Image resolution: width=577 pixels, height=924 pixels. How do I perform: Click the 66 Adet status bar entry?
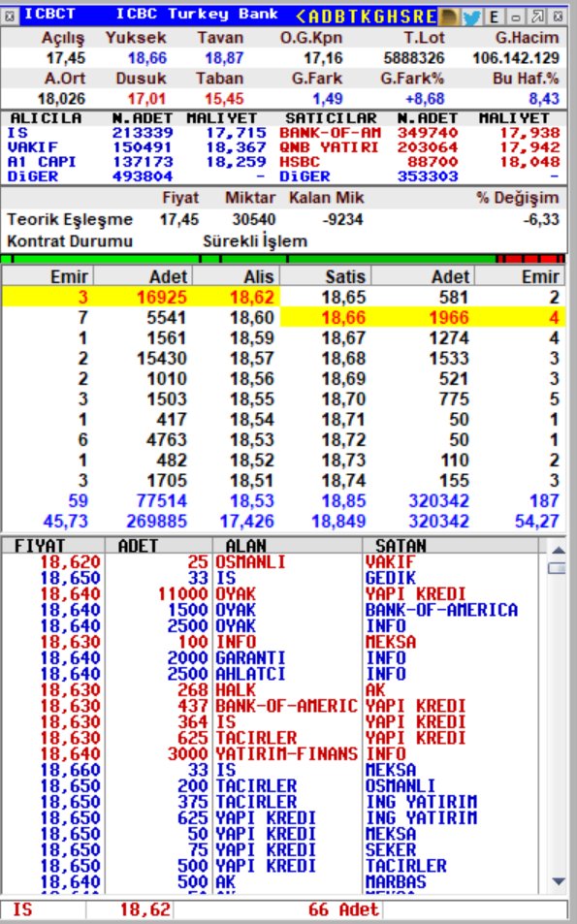[x=343, y=909]
